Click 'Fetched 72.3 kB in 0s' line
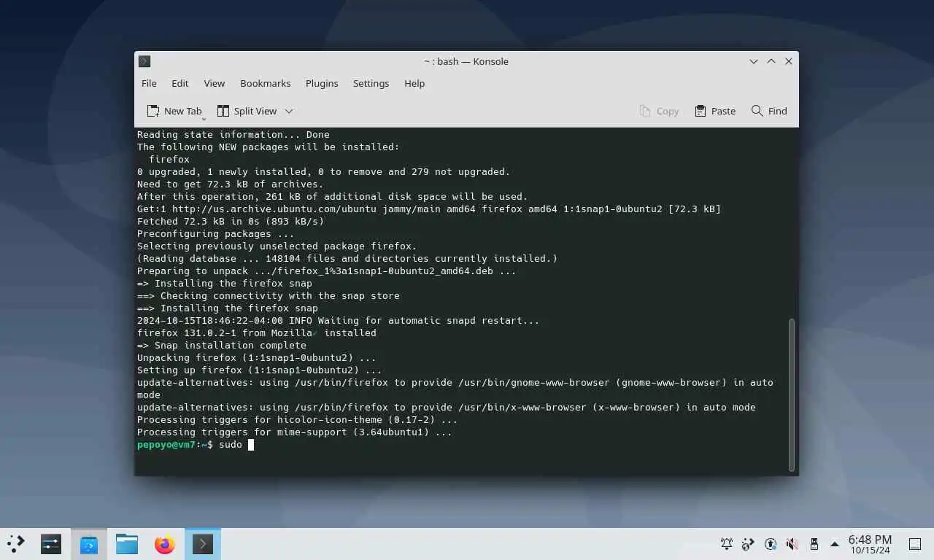This screenshot has height=560, width=934. [231, 222]
